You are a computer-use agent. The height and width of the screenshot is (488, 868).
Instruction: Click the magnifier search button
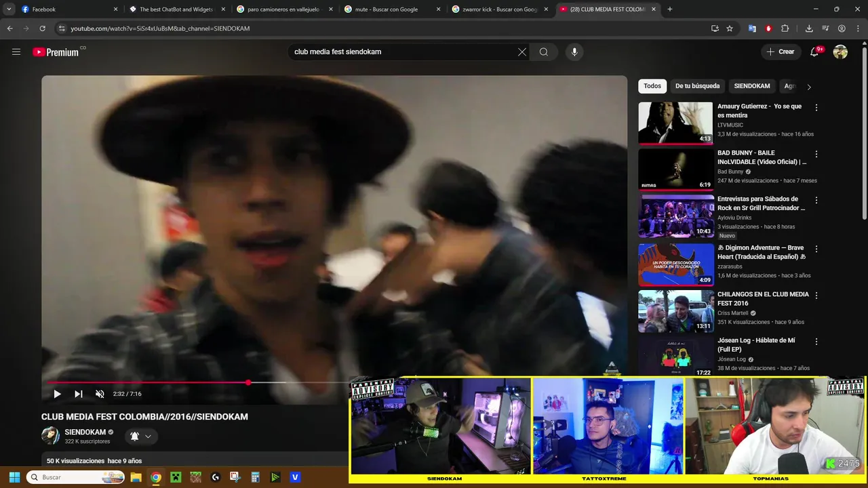click(544, 52)
